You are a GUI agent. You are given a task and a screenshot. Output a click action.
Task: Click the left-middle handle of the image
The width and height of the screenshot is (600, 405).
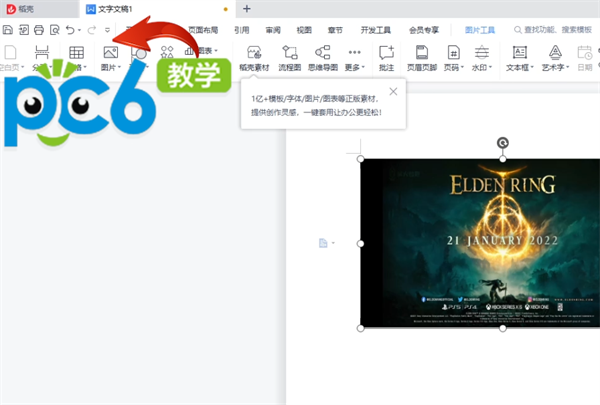point(360,243)
